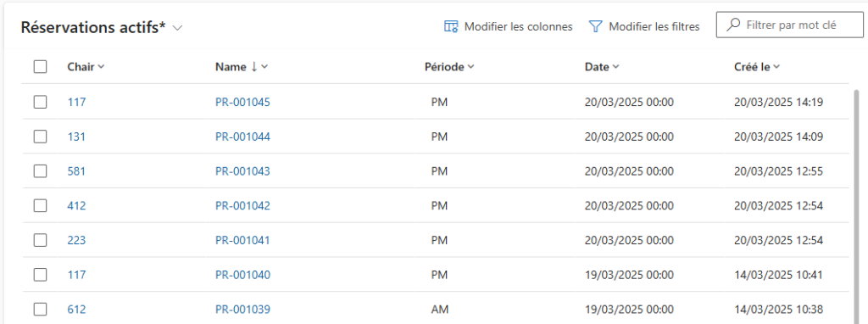
Task: Click the funnel icon for filters
Action: point(595,26)
